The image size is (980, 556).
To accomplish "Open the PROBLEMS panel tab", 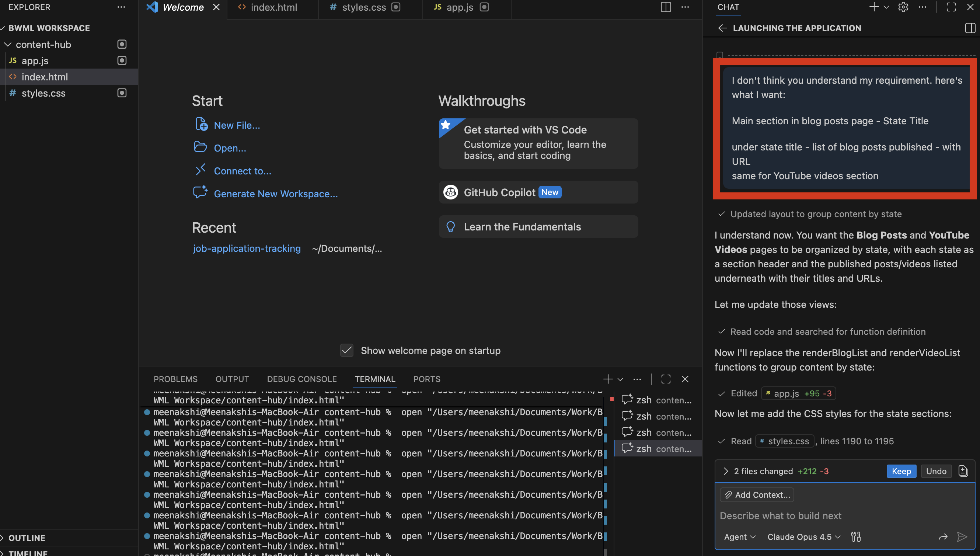I will [175, 379].
